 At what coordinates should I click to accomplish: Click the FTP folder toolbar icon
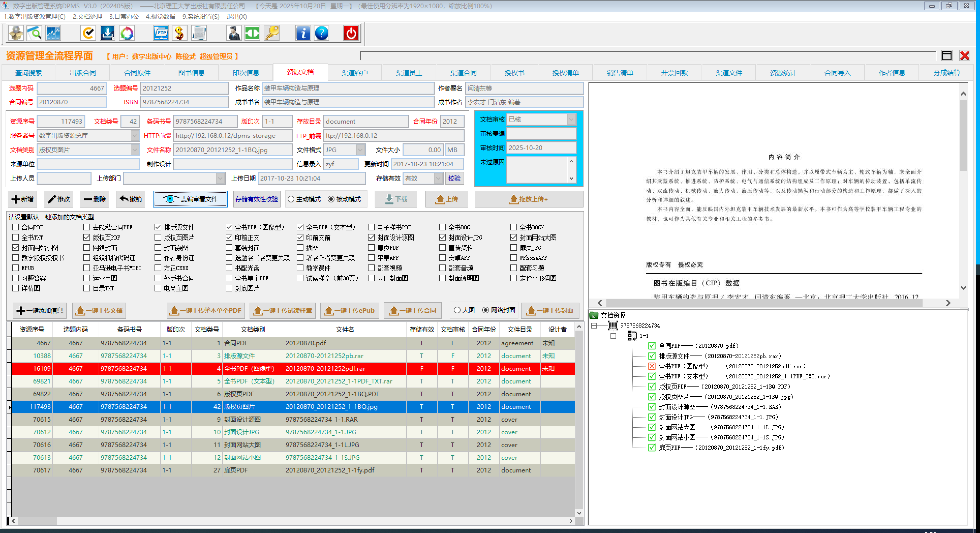[161, 33]
